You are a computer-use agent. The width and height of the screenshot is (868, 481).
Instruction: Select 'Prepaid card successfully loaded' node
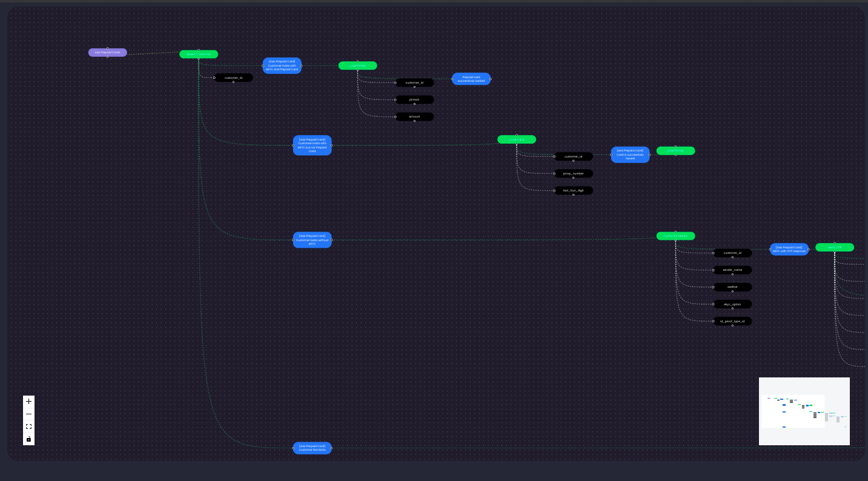[x=471, y=79]
